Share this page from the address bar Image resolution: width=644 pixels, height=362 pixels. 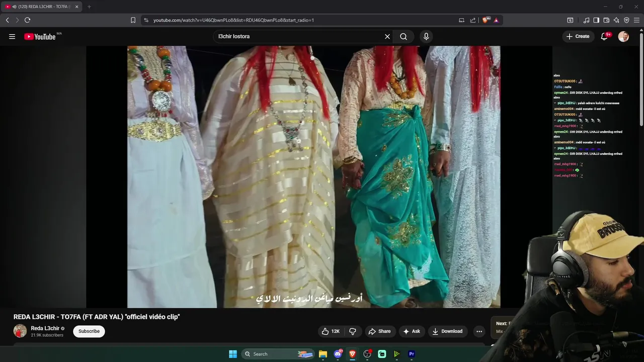pos(473,20)
